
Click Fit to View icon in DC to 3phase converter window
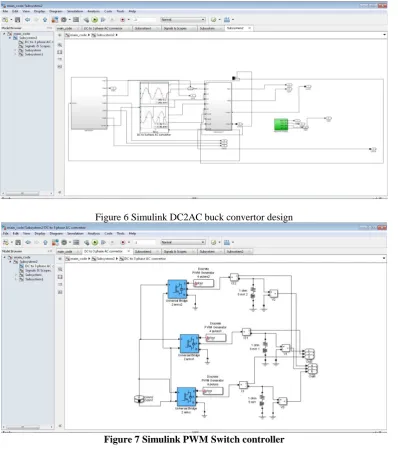coord(60,277)
